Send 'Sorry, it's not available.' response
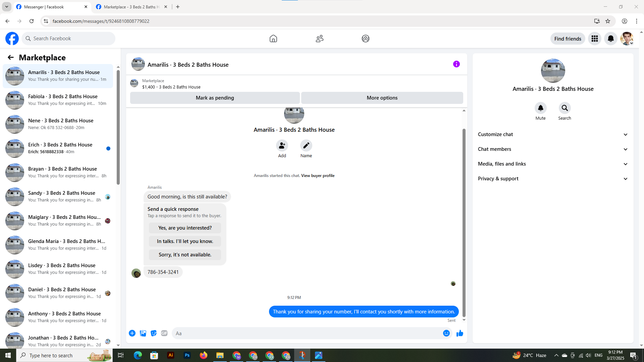Screen dimensions: 644x362 pyautogui.click(x=185, y=255)
